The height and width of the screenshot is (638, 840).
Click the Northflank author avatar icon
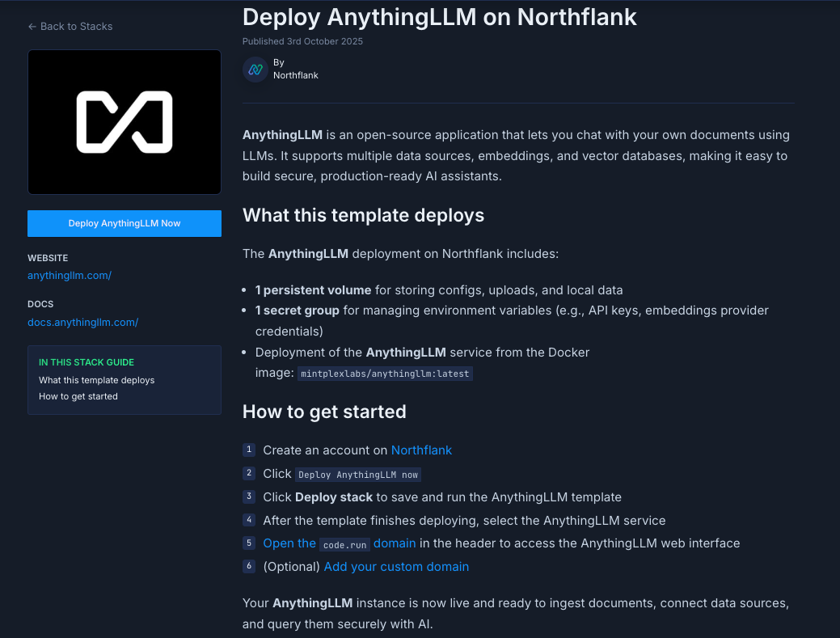click(x=255, y=69)
